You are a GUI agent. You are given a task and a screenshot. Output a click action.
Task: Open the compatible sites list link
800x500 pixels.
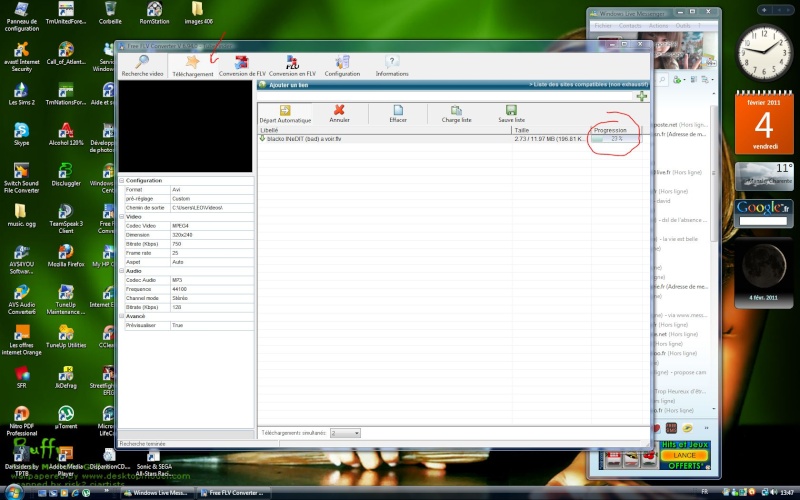click(588, 85)
